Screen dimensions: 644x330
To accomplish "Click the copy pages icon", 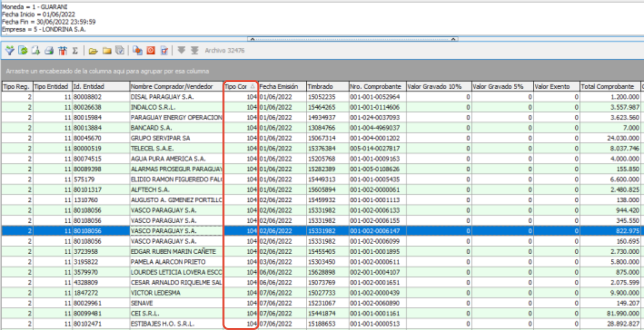I will pyautogui.click(x=138, y=50).
